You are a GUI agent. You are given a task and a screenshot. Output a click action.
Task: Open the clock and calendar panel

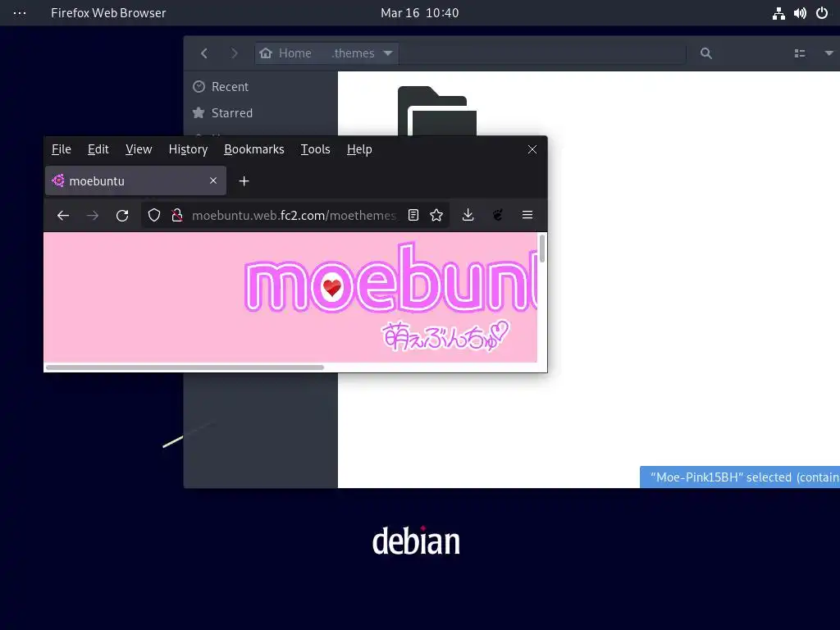coord(419,13)
